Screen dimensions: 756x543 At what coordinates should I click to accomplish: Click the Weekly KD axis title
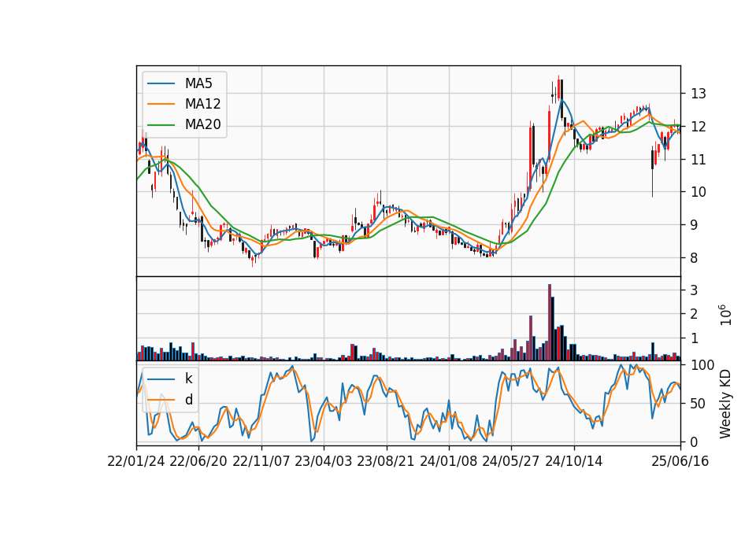pyautogui.click(x=725, y=404)
